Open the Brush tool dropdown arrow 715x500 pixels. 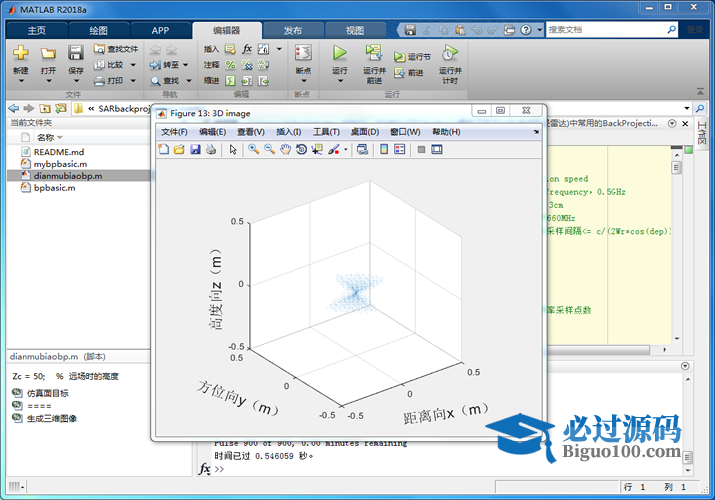click(x=345, y=150)
